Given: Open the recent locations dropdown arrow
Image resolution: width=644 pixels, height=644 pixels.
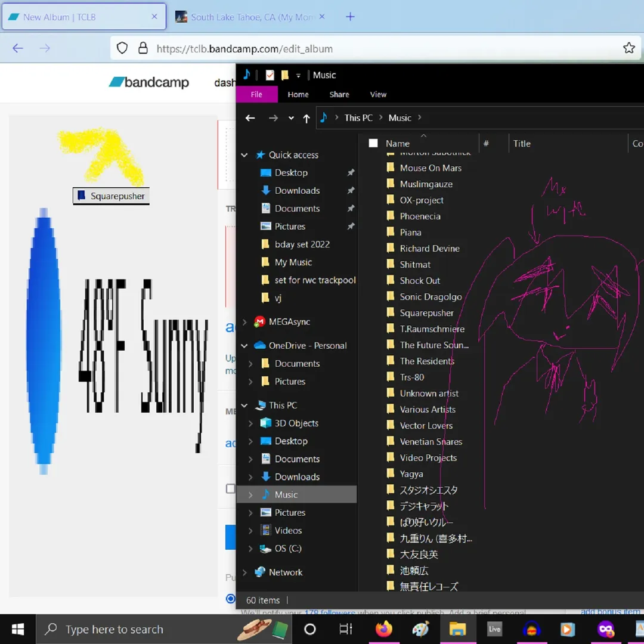Looking at the screenshot, I should [x=291, y=118].
